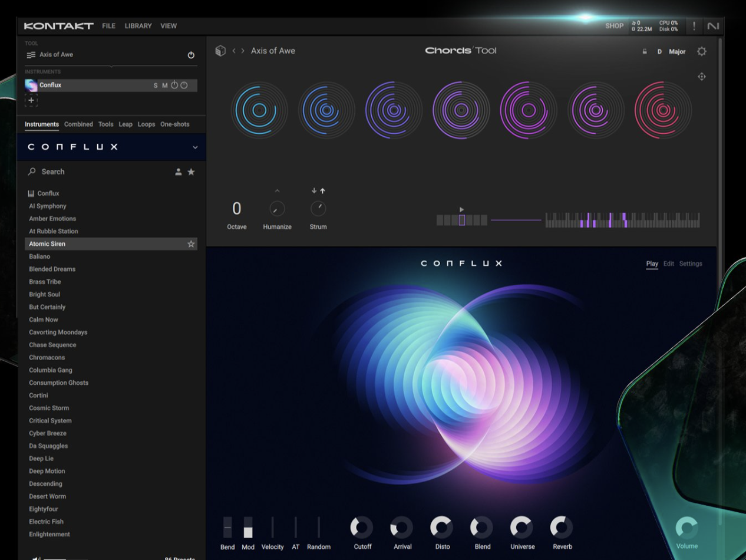Trigger the first light-blue chord circle
The width and height of the screenshot is (746, 560).
[x=259, y=110]
